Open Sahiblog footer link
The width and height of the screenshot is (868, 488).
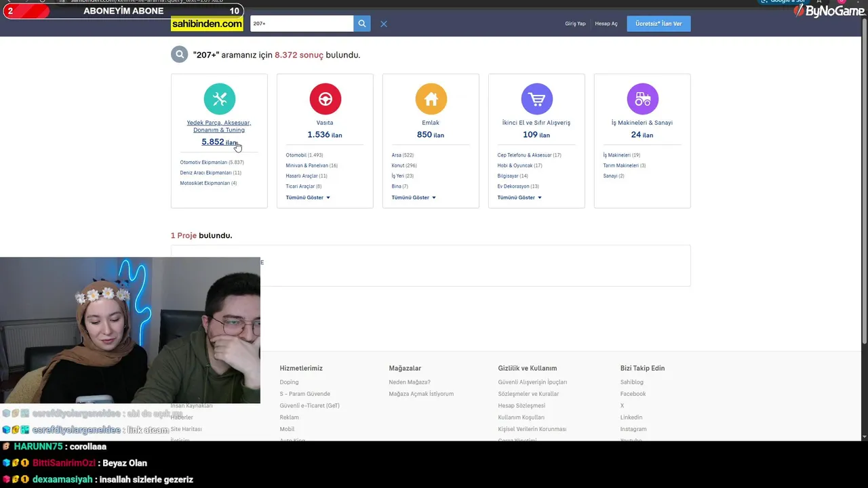(x=631, y=382)
